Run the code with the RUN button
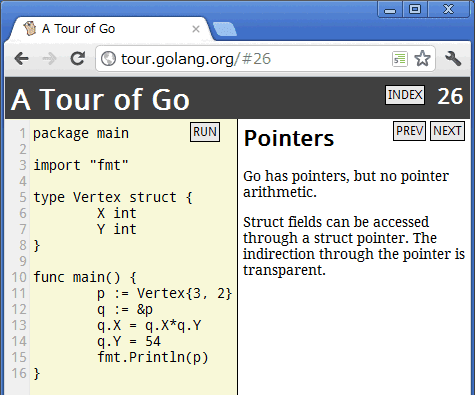This screenshot has height=395, width=475. coord(205,132)
